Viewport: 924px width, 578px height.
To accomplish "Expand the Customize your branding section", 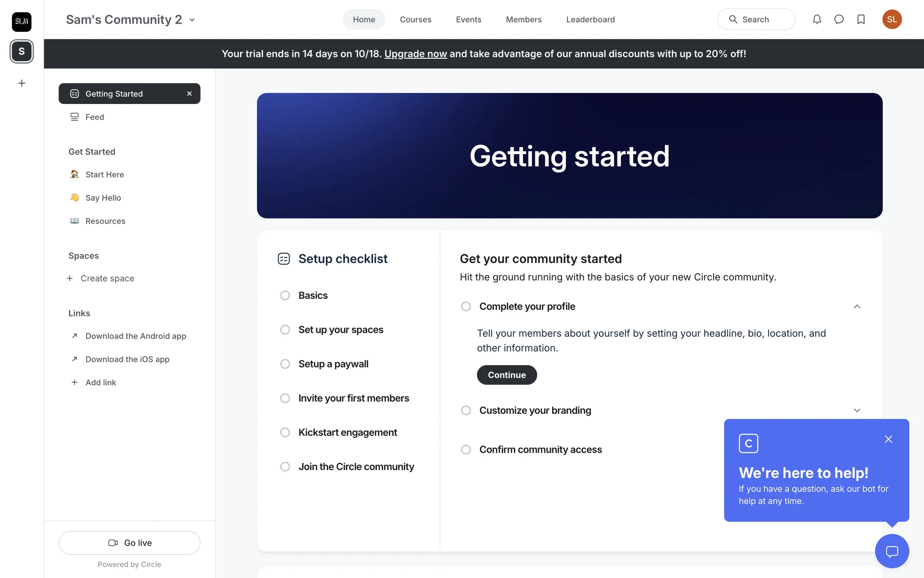I will pyautogui.click(x=857, y=410).
